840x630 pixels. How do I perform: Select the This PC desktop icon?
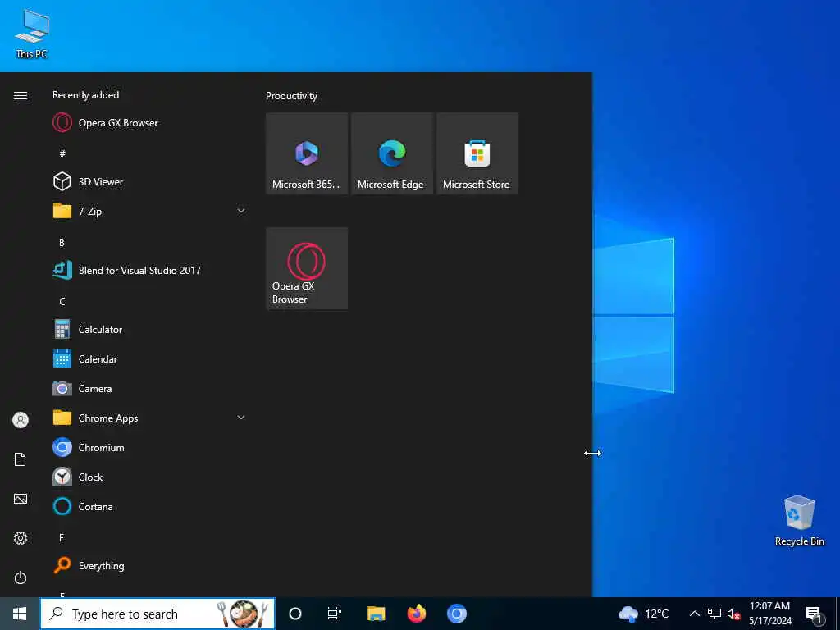[32, 33]
